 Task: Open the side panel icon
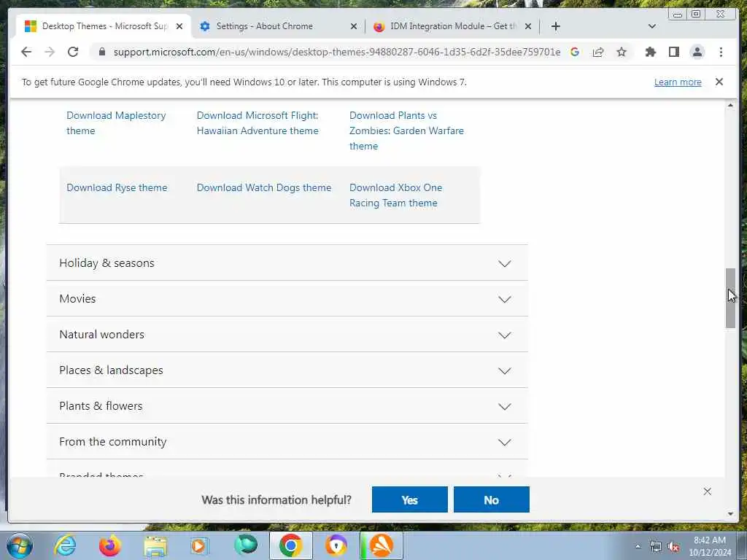pyautogui.click(x=673, y=52)
